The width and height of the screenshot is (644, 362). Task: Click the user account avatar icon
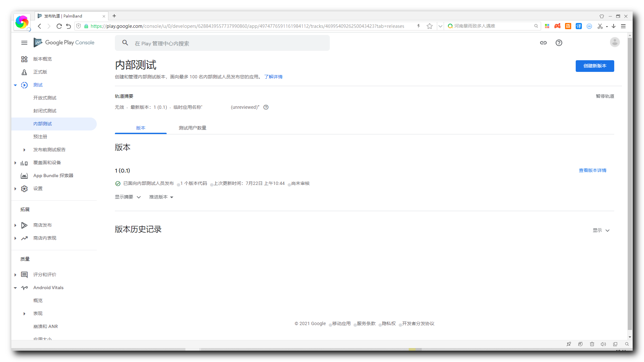click(x=615, y=42)
